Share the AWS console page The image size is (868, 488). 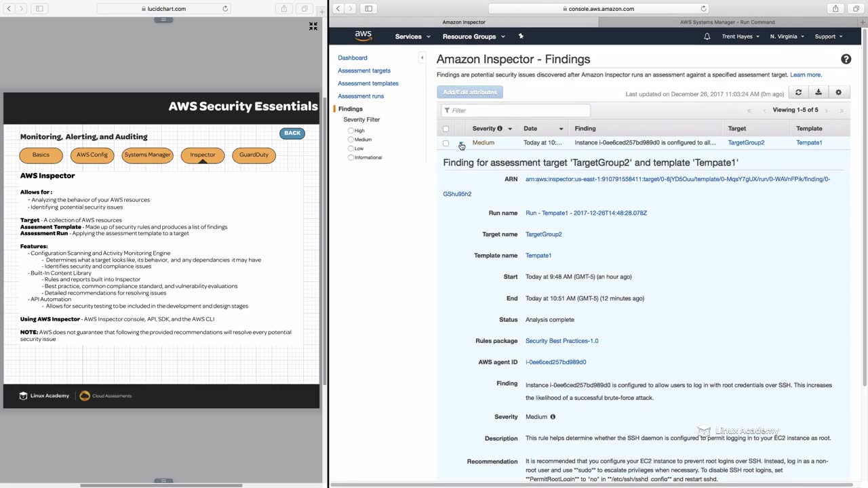point(835,9)
